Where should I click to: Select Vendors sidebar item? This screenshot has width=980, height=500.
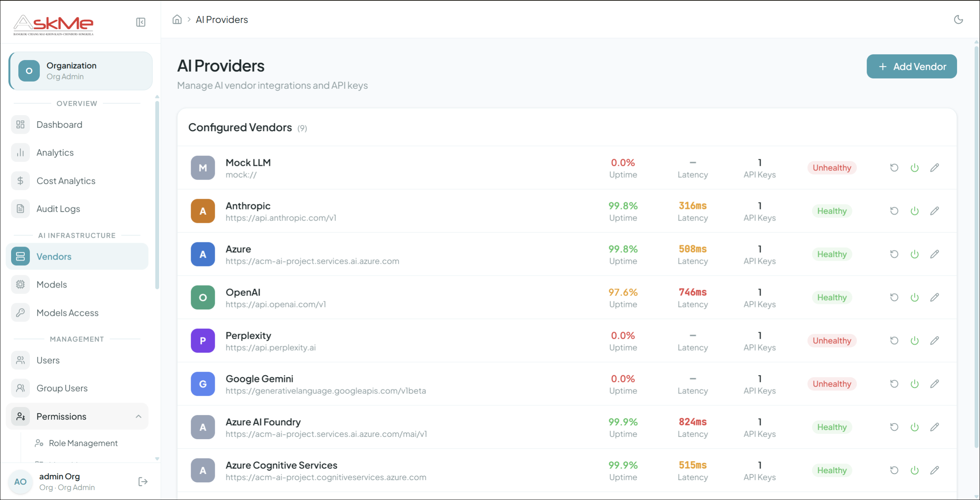pyautogui.click(x=77, y=257)
